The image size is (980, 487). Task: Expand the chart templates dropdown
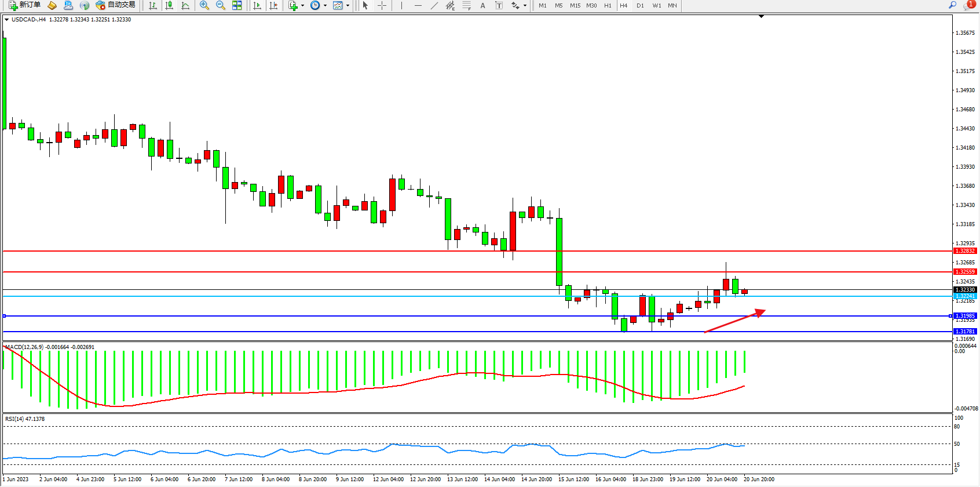tap(348, 5)
